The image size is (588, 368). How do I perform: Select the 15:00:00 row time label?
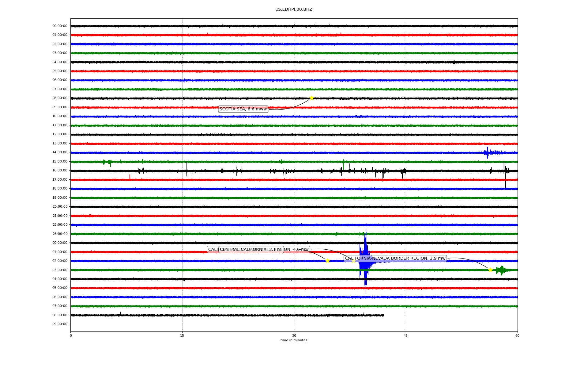[60, 161]
